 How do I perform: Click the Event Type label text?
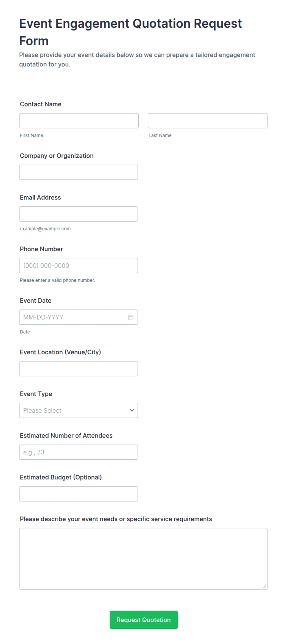click(x=36, y=394)
